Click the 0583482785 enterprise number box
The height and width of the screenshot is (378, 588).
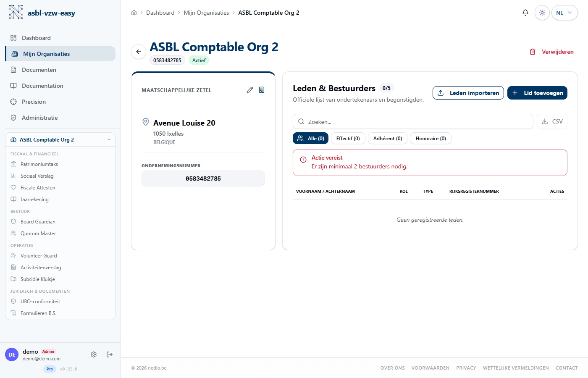pyautogui.click(x=203, y=178)
